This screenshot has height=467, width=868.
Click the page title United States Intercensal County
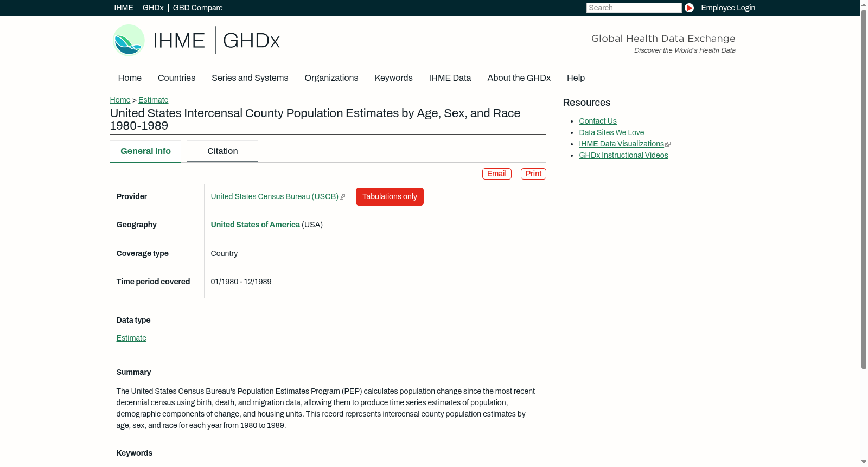click(x=315, y=119)
